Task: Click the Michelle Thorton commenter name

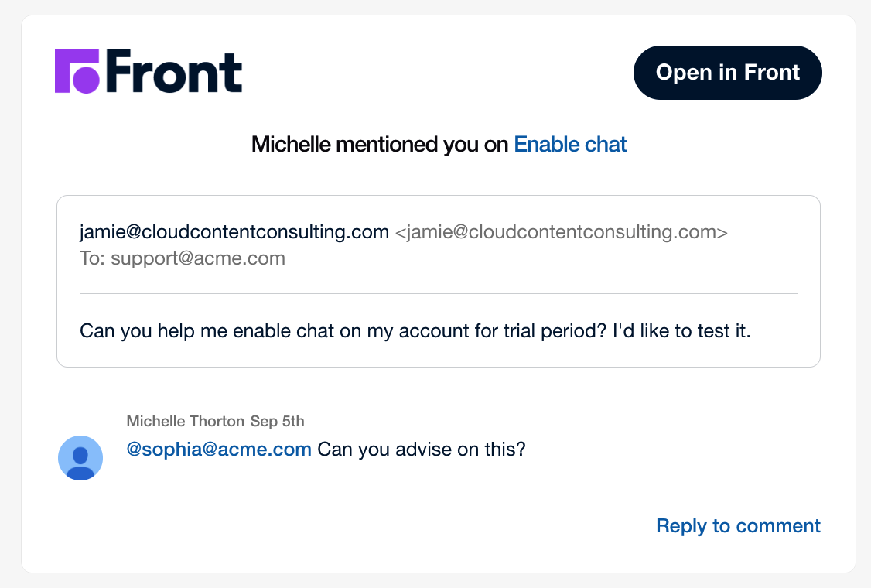Action: pyautogui.click(x=185, y=421)
